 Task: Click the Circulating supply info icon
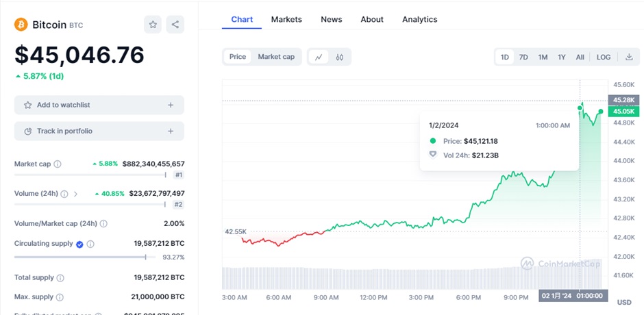[x=90, y=244]
